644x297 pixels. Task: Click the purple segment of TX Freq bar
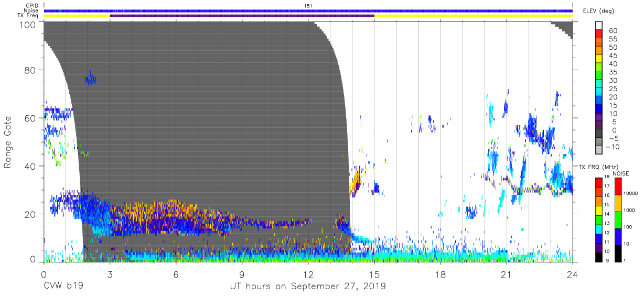pyautogui.click(x=242, y=16)
